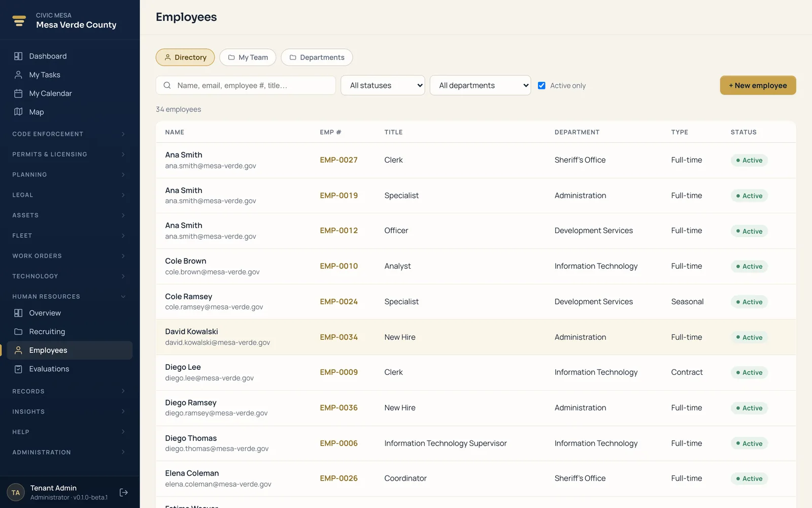Click the My Calendar icon

[18, 93]
